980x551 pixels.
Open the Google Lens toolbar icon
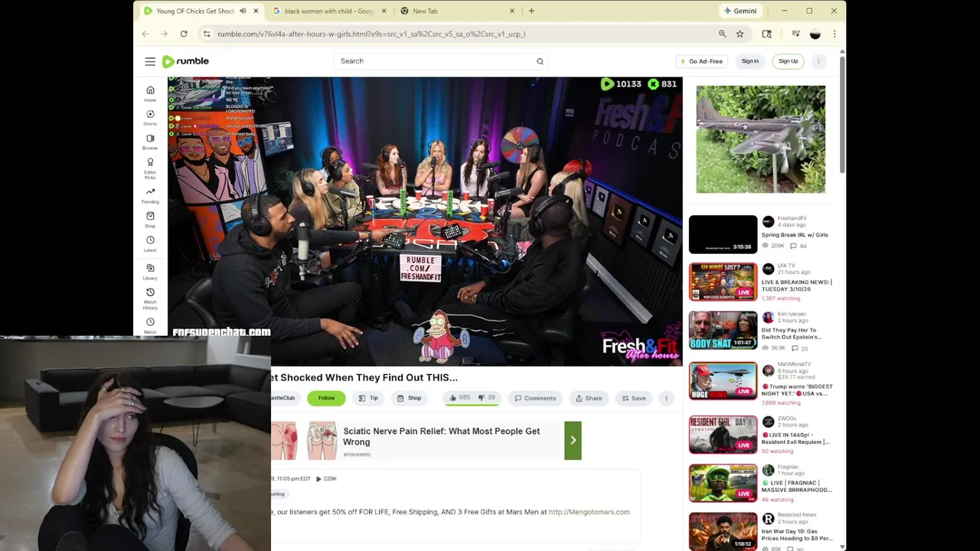766,34
